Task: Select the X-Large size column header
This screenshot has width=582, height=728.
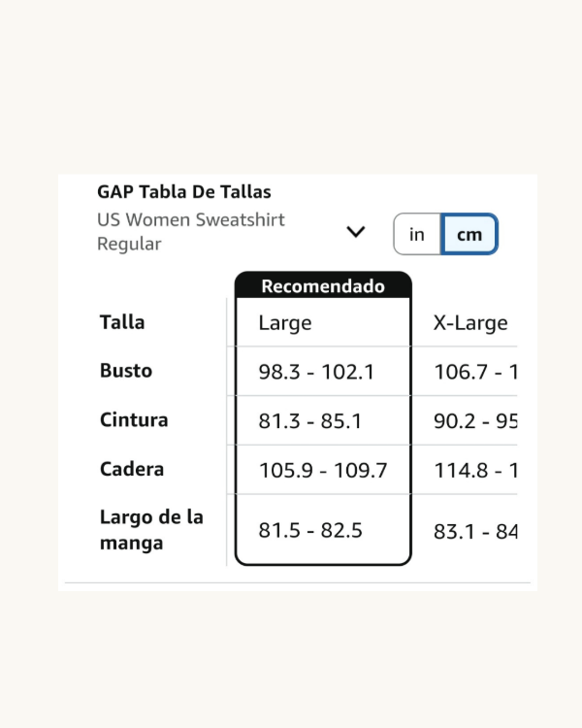Action: click(x=470, y=323)
